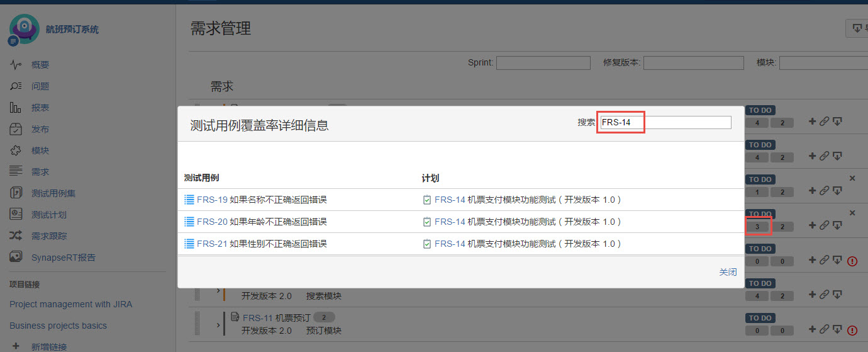
Task: Click the 搜索模块 component text
Action: [x=323, y=296]
